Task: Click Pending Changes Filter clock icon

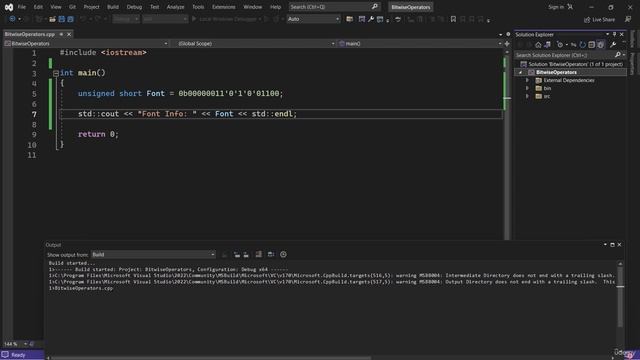Action: 560,45
